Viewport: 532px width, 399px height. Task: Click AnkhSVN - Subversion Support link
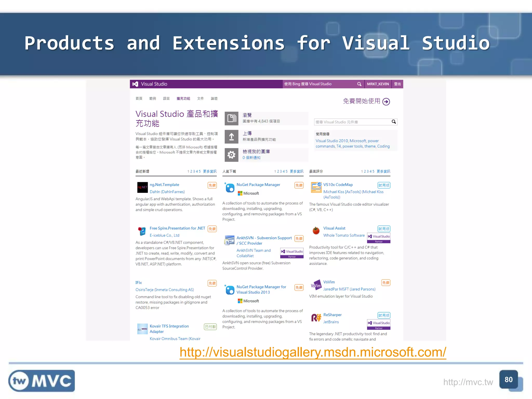pos(264,241)
